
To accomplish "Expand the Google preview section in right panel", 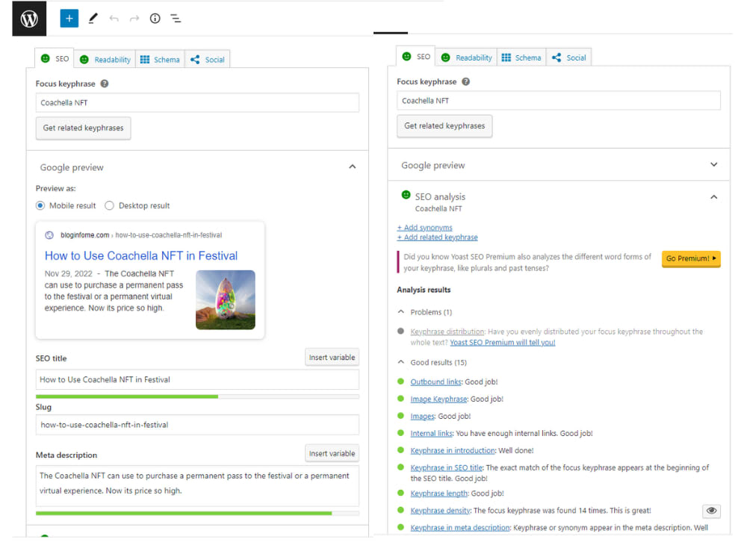I will (713, 165).
